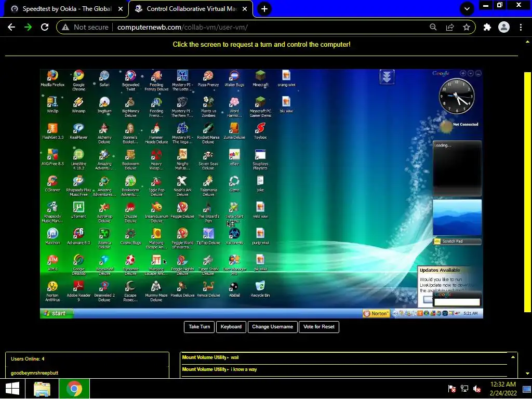Select the WinZip desktop icon
Screen dimensions: 532x399
coord(52,105)
